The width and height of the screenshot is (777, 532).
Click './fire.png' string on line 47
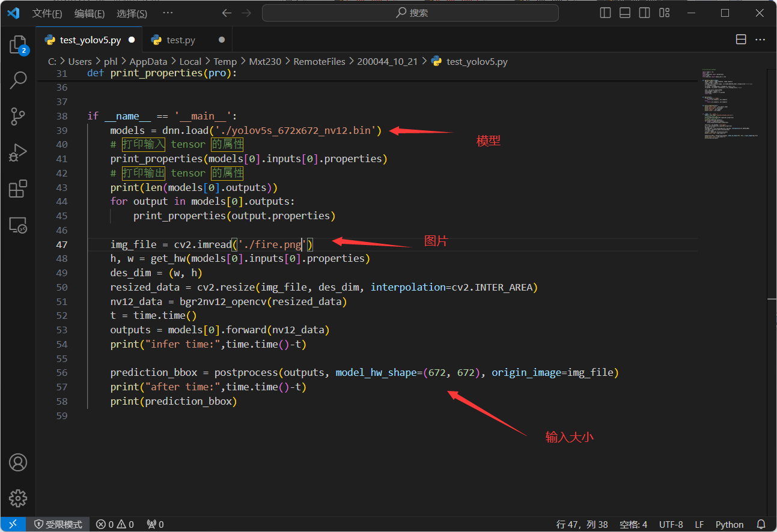point(272,244)
